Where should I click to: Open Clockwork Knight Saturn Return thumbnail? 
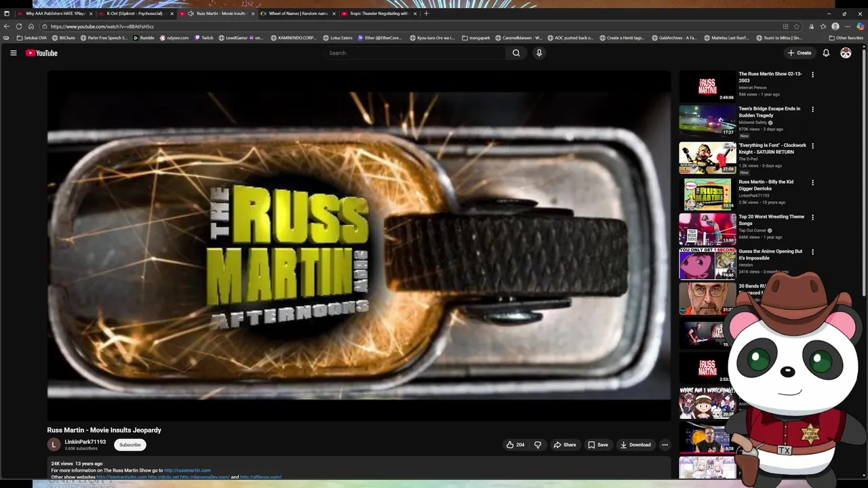(707, 157)
